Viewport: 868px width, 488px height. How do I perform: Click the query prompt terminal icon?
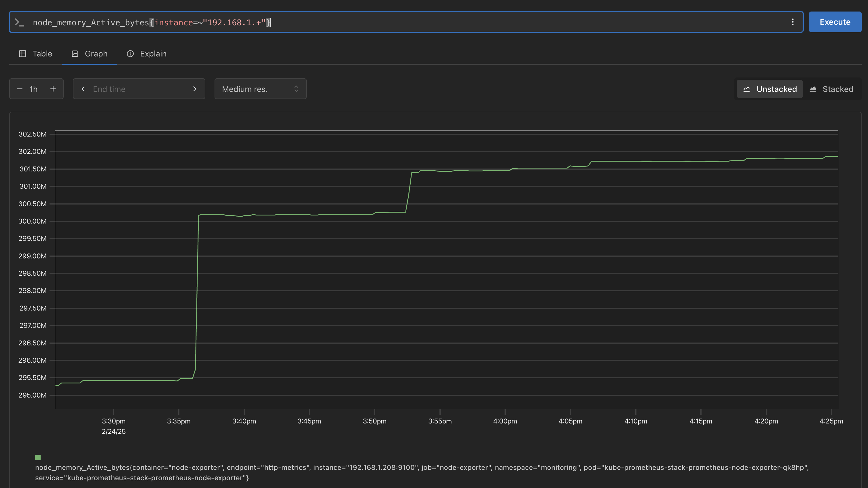pos(19,22)
